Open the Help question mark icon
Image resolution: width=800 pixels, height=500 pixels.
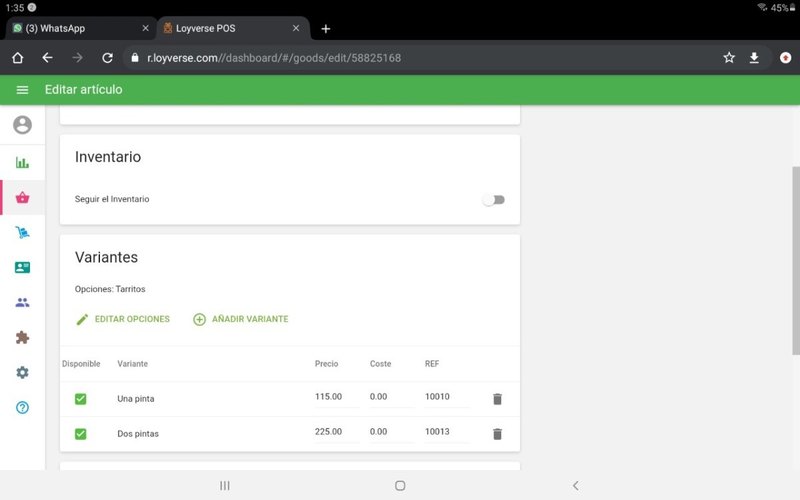[22, 407]
